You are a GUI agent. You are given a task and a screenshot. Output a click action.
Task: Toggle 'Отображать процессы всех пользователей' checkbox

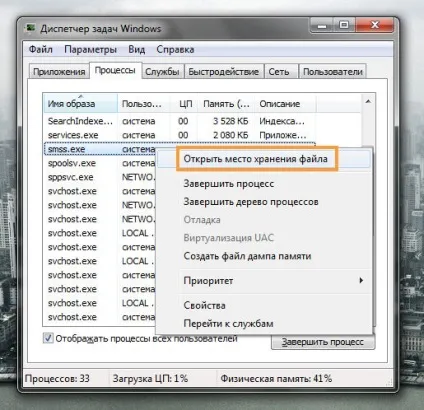tap(48, 338)
